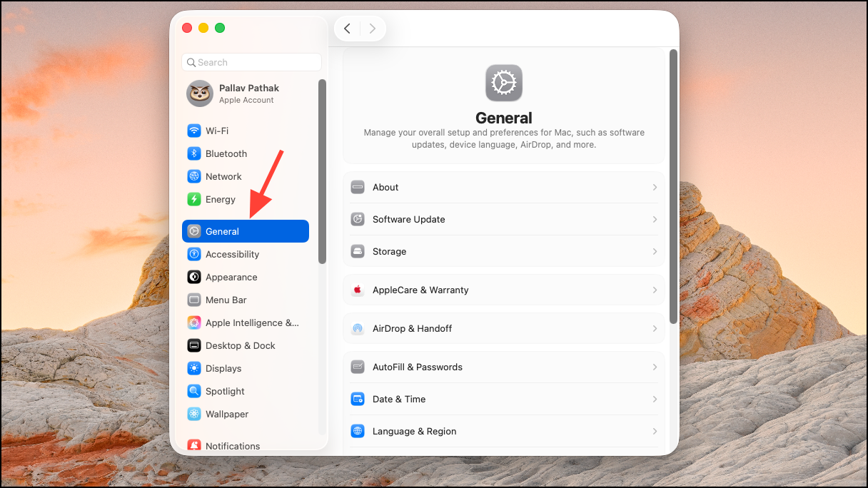Click the Date & Time chevron
Viewport: 868px width, 488px height.
pyautogui.click(x=655, y=399)
